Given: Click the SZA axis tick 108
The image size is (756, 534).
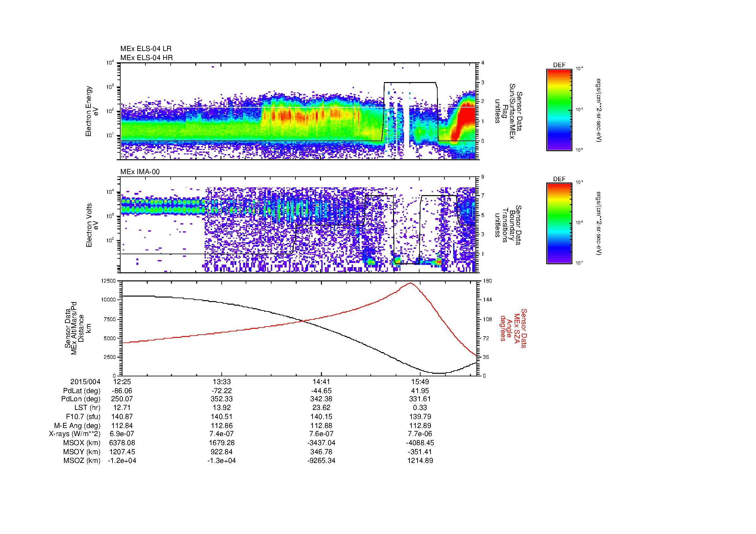Looking at the screenshot, I should (x=487, y=319).
